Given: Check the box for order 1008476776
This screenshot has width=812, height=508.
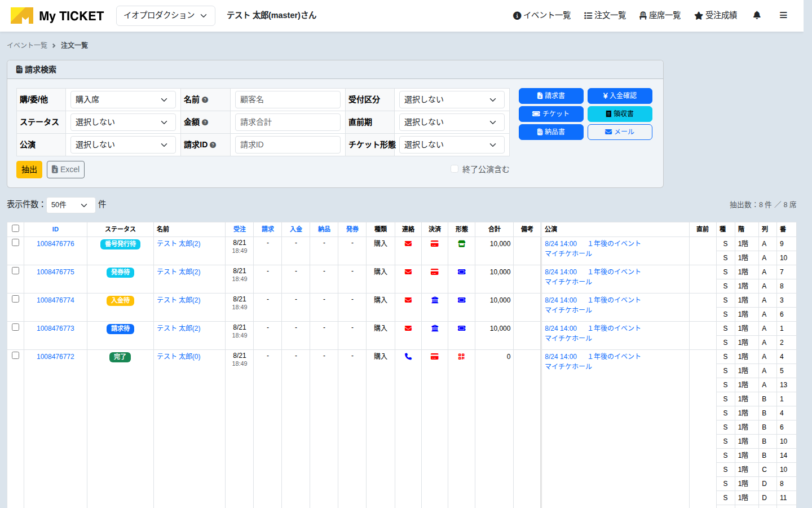Looking at the screenshot, I should coord(16,243).
